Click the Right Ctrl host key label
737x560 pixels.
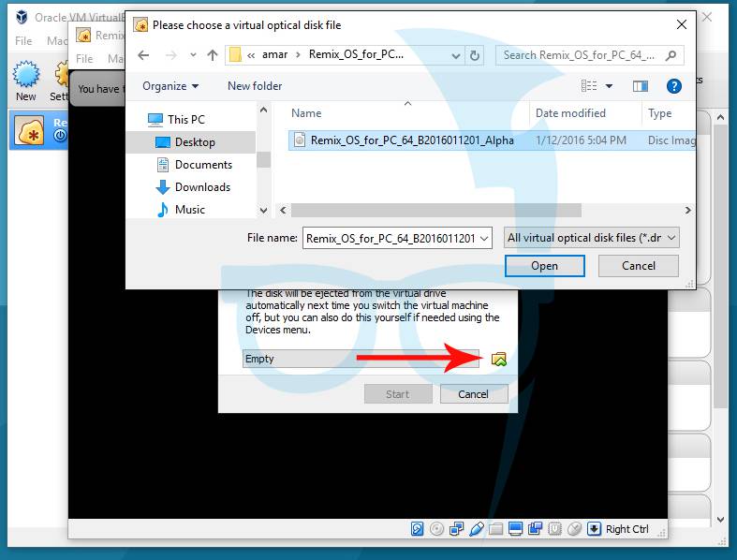[x=627, y=529]
